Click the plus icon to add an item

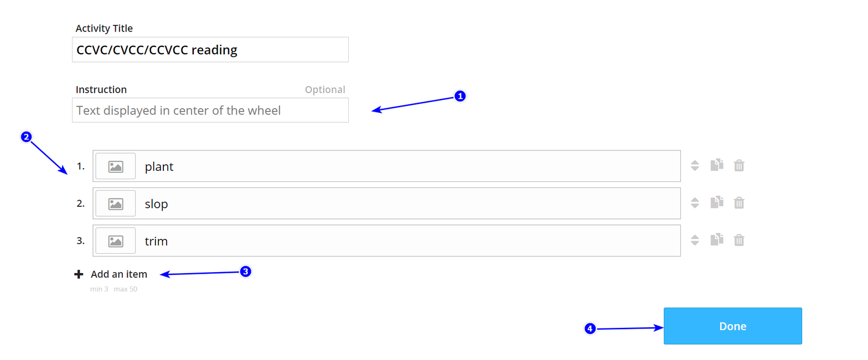click(79, 274)
